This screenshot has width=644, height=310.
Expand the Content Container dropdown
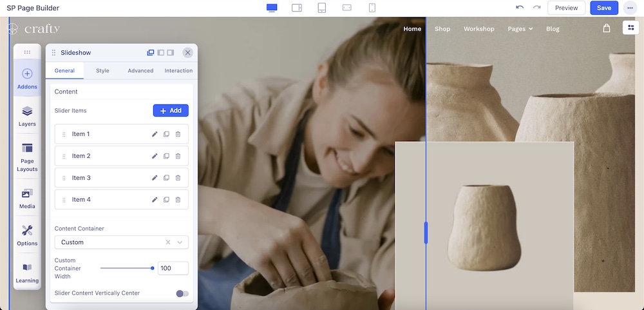point(180,242)
